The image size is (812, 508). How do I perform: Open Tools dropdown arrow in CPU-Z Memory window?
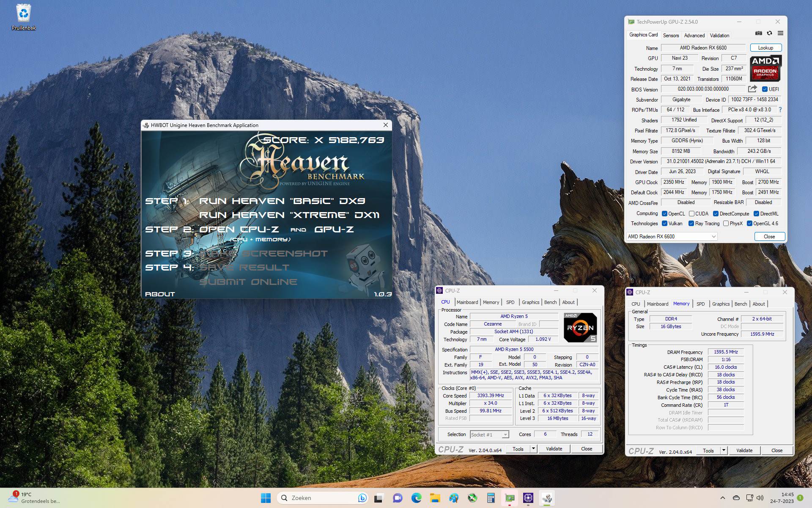pyautogui.click(x=724, y=450)
